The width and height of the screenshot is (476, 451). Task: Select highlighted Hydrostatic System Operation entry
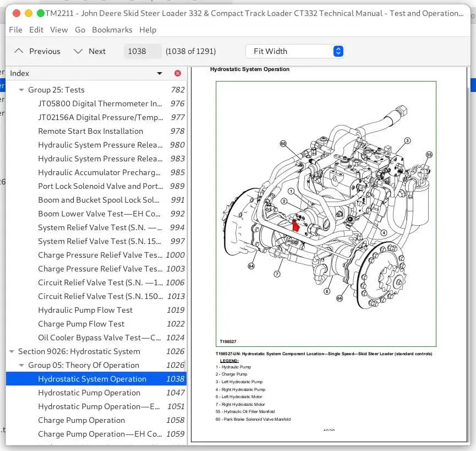[96, 379]
